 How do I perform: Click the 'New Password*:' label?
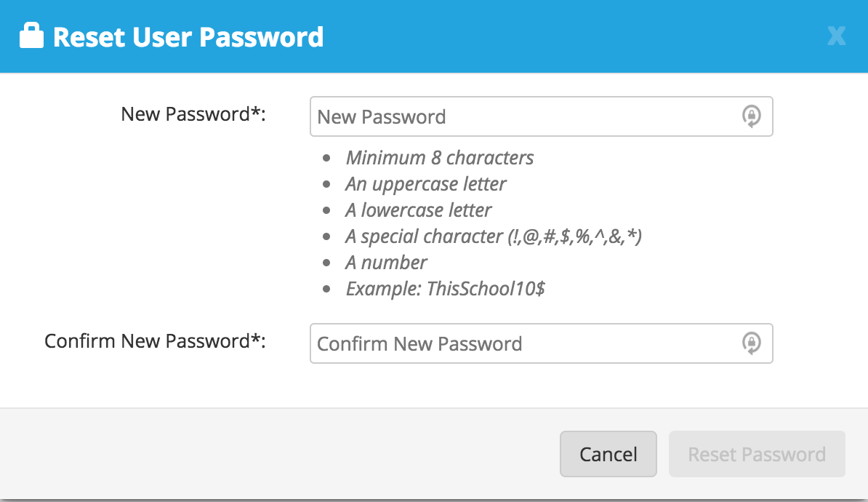point(193,114)
